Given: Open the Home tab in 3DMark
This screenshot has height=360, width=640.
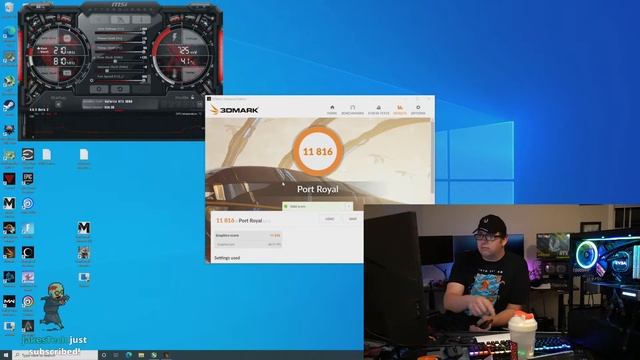Looking at the screenshot, I should 332,109.
